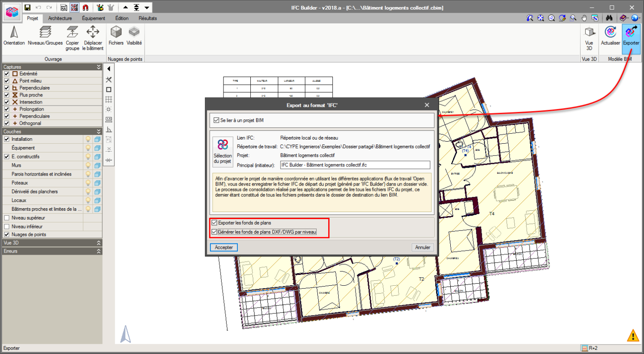Open the binoculars search tool

click(609, 18)
